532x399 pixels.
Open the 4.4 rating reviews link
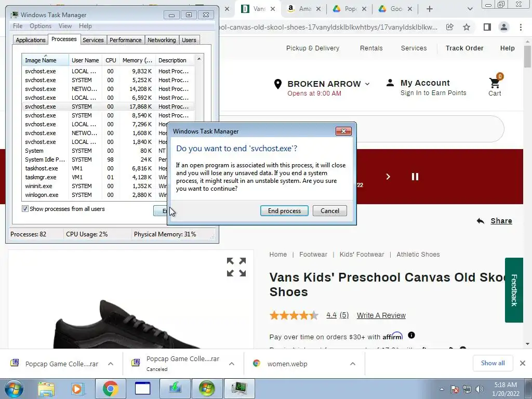tap(337, 315)
